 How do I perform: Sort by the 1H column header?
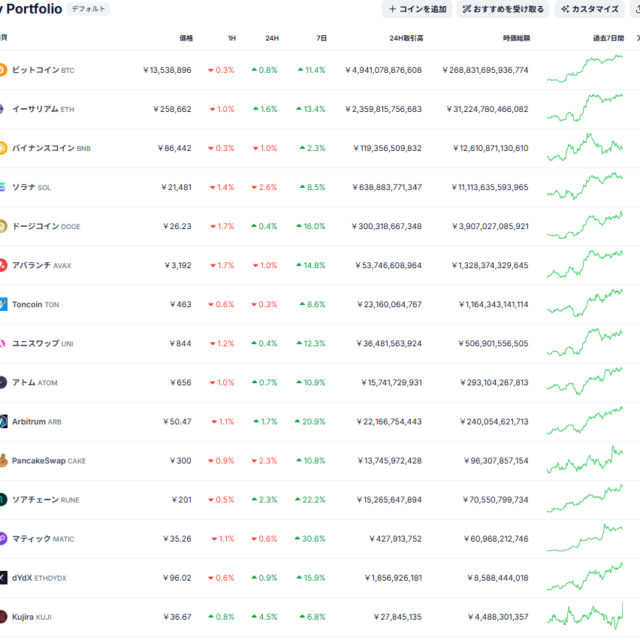231,38
